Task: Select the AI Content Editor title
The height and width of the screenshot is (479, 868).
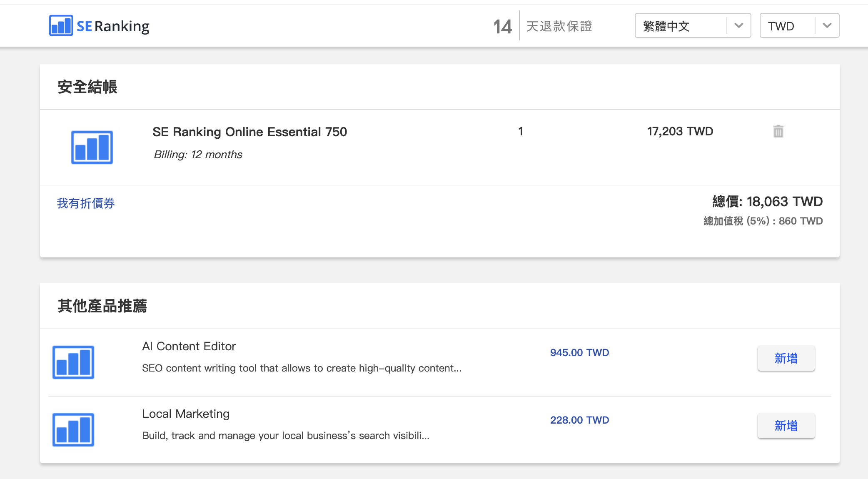Action: [x=189, y=346]
